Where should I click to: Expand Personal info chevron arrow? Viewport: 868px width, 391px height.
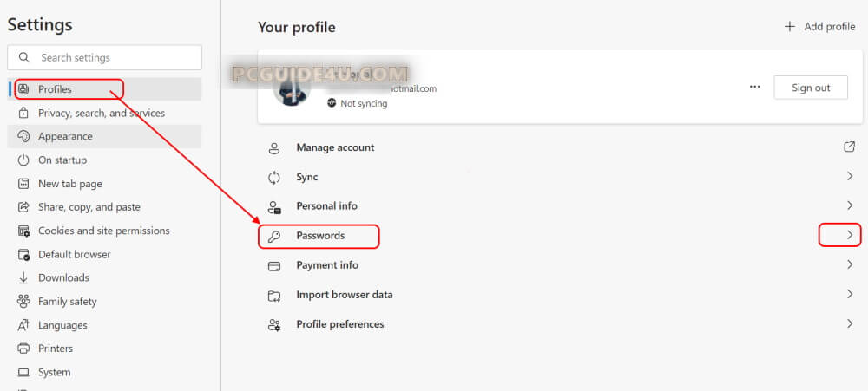[x=850, y=205]
